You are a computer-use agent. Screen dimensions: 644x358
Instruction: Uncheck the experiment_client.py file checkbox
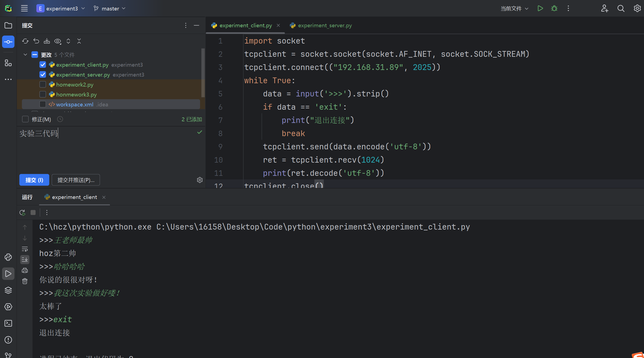point(43,65)
